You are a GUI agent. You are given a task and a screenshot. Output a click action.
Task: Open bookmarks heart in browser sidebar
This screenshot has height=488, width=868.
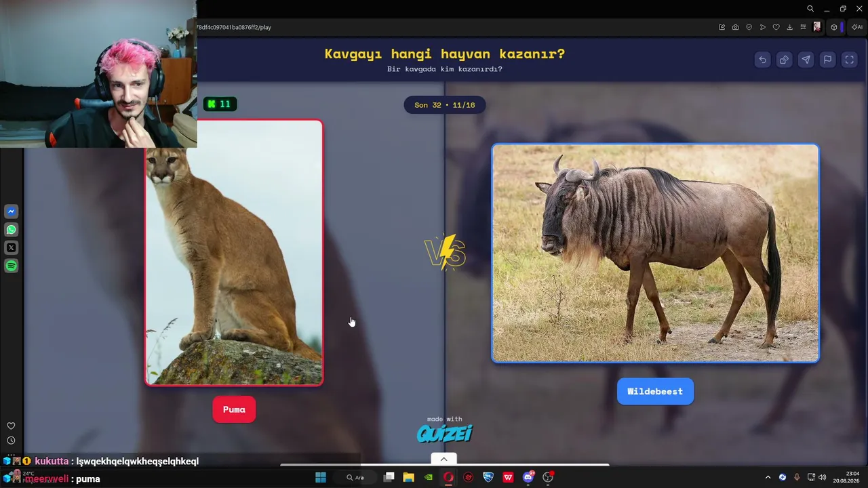[x=11, y=426]
